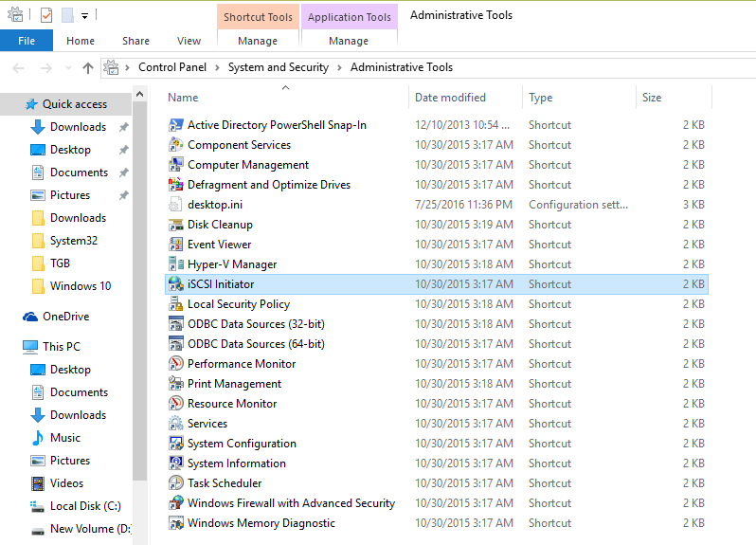Open Manage tab under Application Tools
This screenshot has width=756, height=545.
[349, 41]
